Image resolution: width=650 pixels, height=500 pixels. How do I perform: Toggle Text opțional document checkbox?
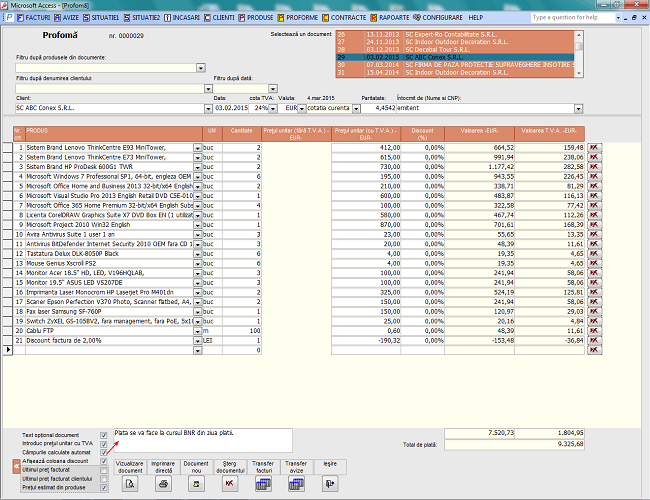pyautogui.click(x=104, y=435)
